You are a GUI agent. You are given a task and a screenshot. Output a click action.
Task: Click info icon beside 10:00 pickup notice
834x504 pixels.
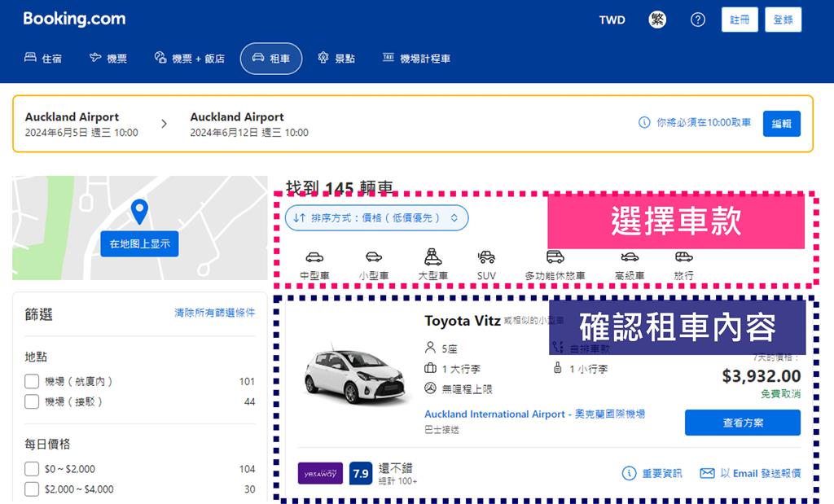(x=643, y=122)
